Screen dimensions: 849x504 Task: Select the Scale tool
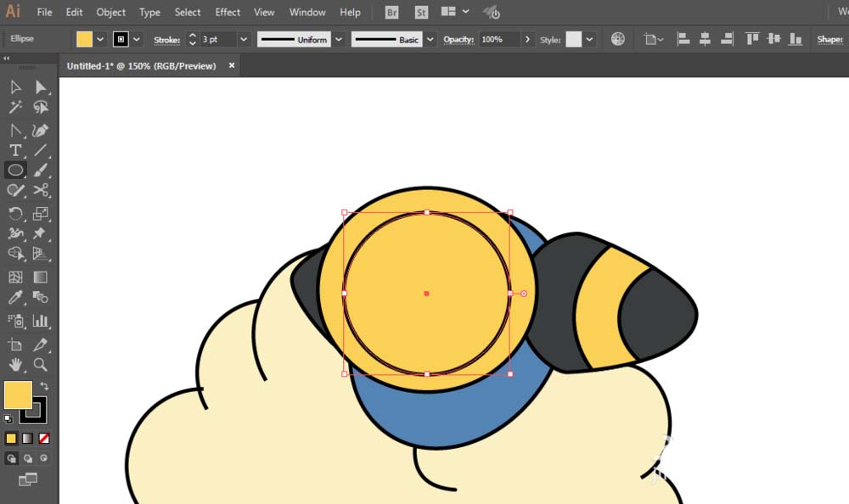pyautogui.click(x=41, y=214)
